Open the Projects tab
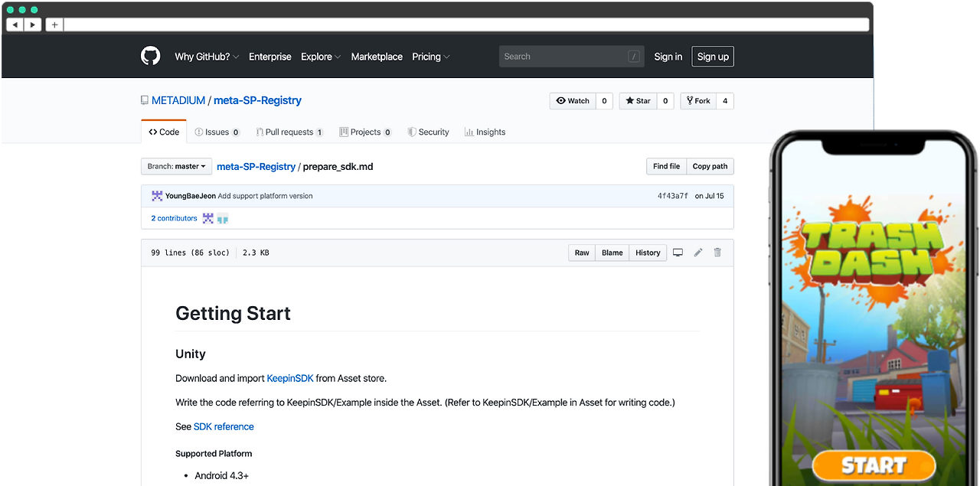Viewport: 980px width, 486px height. pyautogui.click(x=366, y=132)
